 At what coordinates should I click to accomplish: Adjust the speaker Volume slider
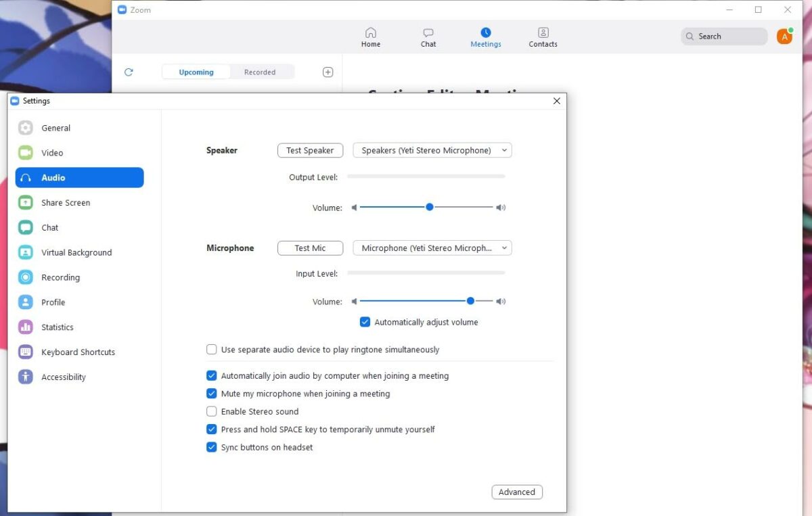[x=430, y=207]
